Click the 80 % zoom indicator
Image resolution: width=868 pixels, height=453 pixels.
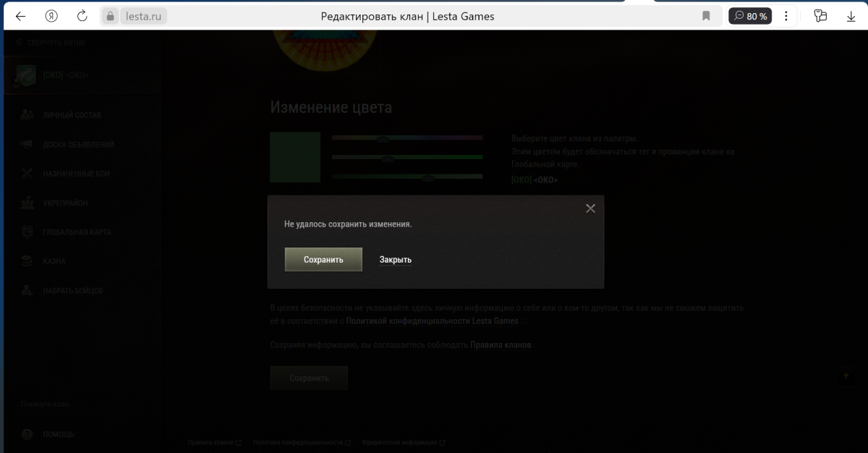(x=750, y=16)
